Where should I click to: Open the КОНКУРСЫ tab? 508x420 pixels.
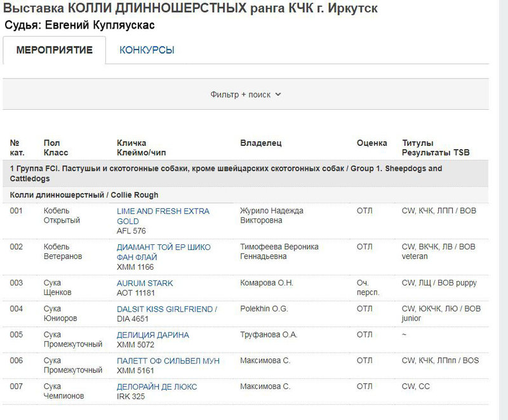[x=147, y=50]
